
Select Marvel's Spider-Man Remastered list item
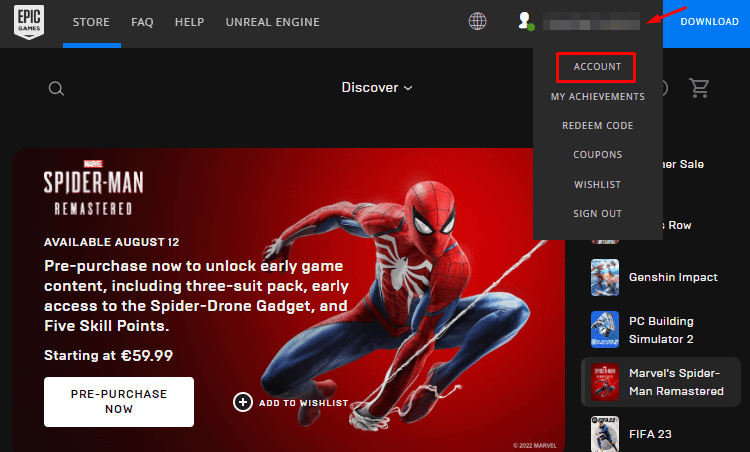(661, 382)
